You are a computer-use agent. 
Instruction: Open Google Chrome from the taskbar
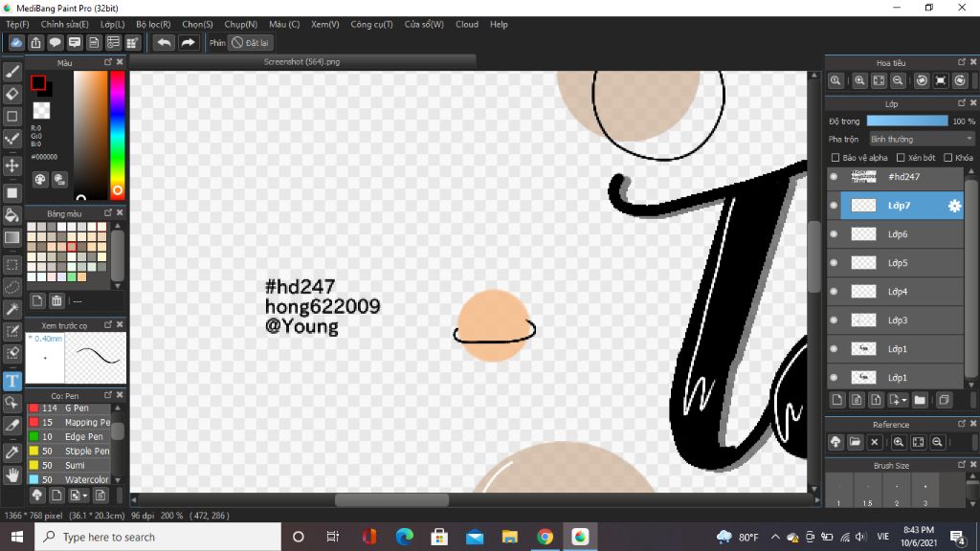(x=545, y=537)
